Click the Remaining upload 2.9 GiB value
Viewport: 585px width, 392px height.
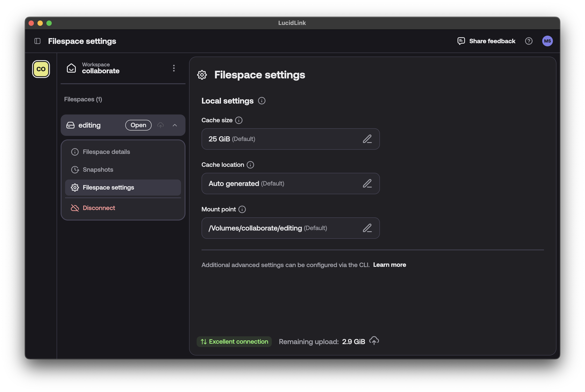coord(354,341)
